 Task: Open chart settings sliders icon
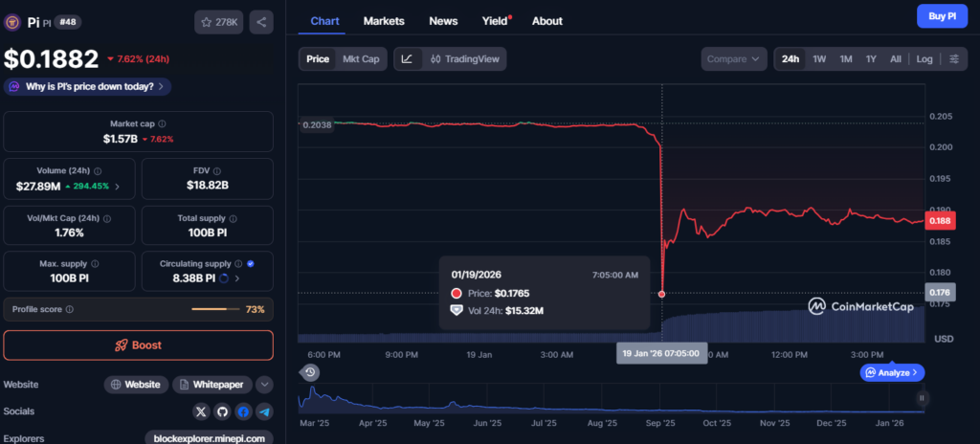coord(953,59)
